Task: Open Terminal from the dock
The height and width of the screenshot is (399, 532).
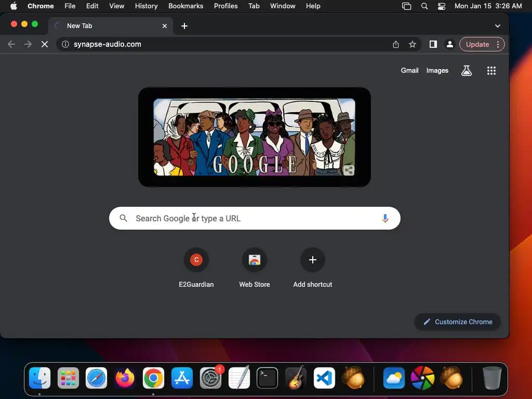Action: (268, 378)
